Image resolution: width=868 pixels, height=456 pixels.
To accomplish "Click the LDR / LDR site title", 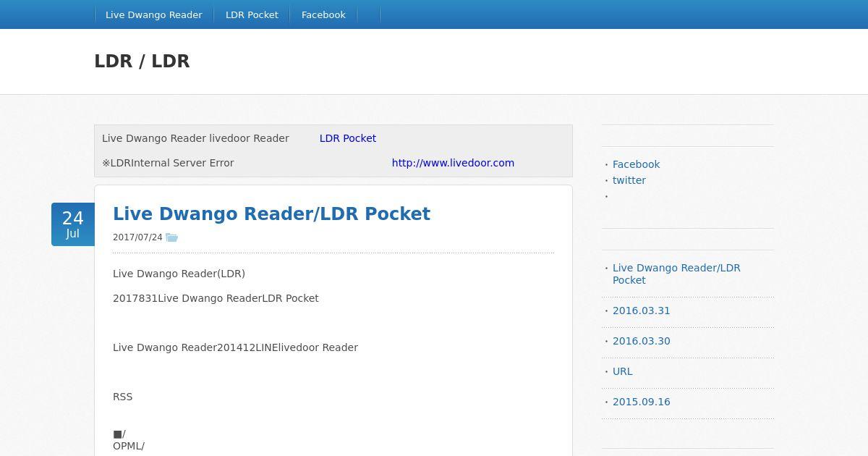I will (142, 62).
